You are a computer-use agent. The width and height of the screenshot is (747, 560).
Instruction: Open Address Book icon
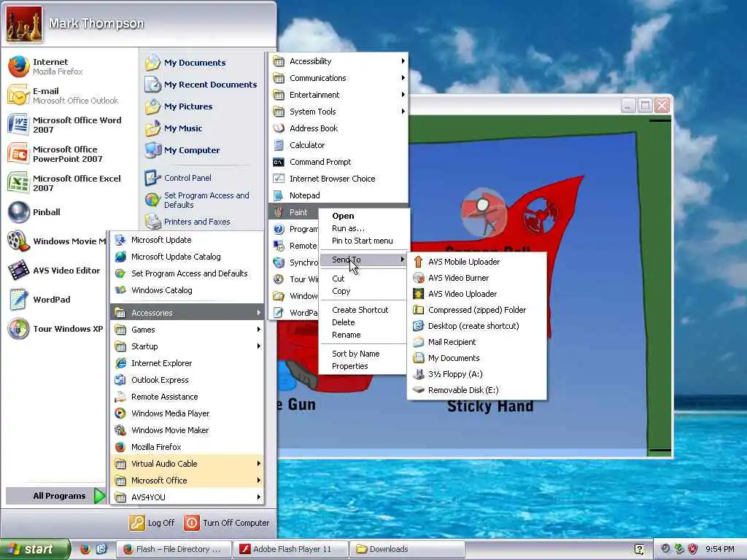point(279,128)
